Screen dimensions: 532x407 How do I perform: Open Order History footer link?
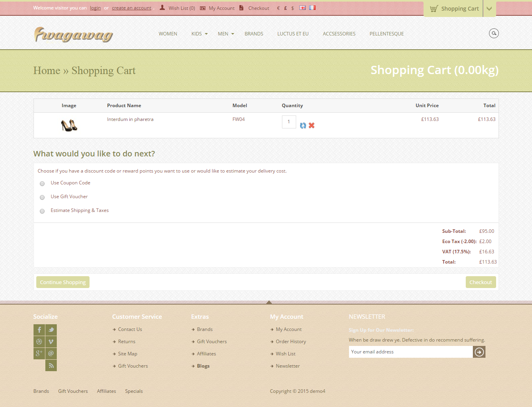[291, 342]
